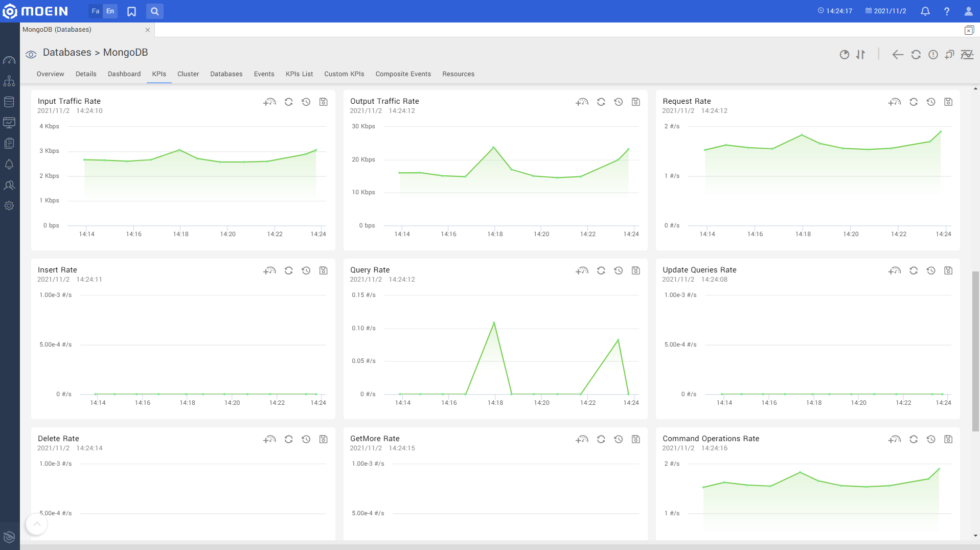Open the user profile menu
The width and height of the screenshot is (980, 550).
pyautogui.click(x=968, y=11)
